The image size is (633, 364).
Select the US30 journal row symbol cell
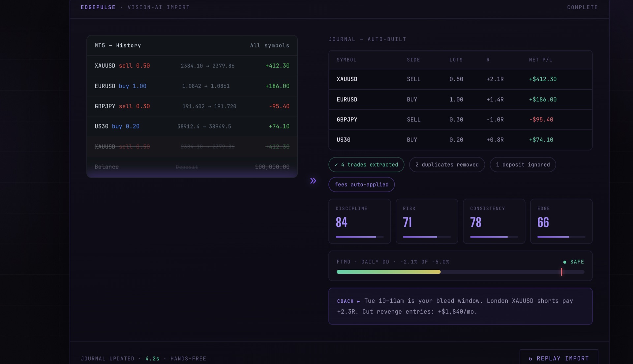343,140
